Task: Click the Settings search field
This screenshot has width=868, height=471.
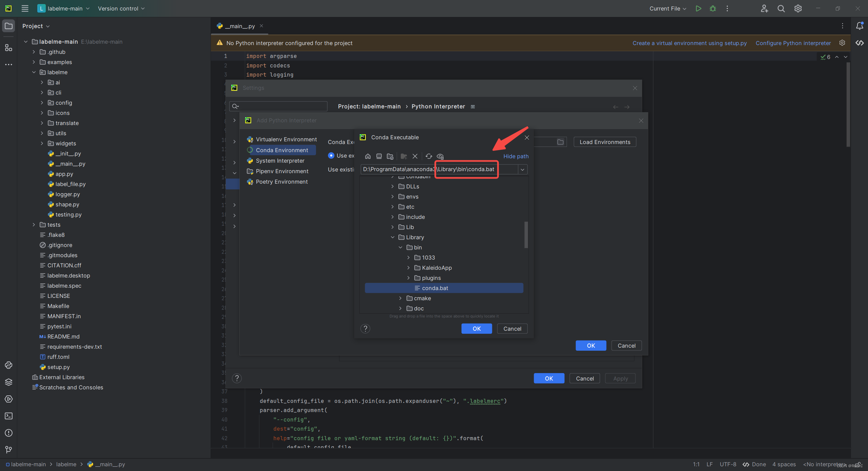Action: coord(278,106)
